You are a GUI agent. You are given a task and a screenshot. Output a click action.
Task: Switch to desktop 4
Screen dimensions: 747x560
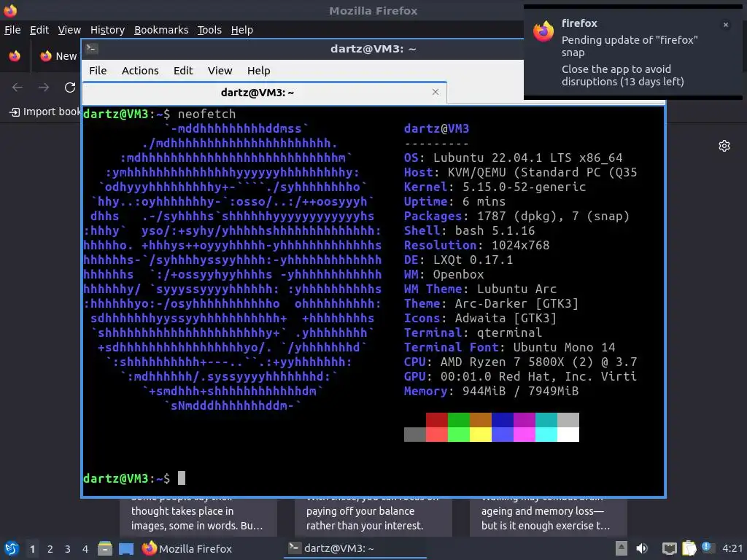tap(85, 549)
